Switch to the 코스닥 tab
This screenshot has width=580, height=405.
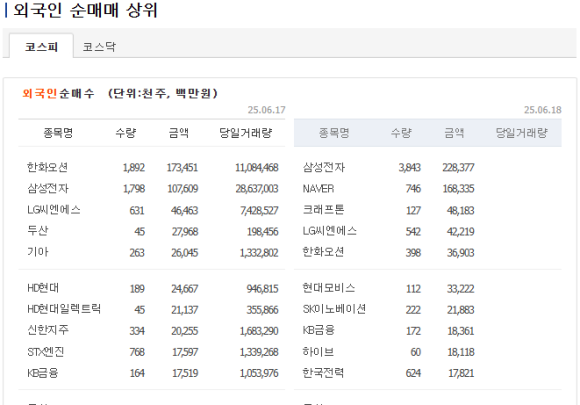(99, 47)
